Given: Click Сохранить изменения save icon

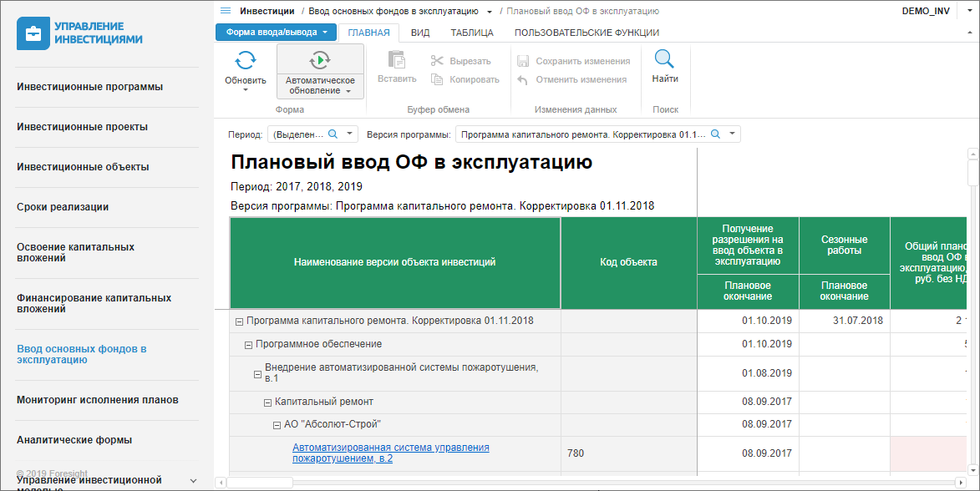Looking at the screenshot, I should tap(523, 61).
